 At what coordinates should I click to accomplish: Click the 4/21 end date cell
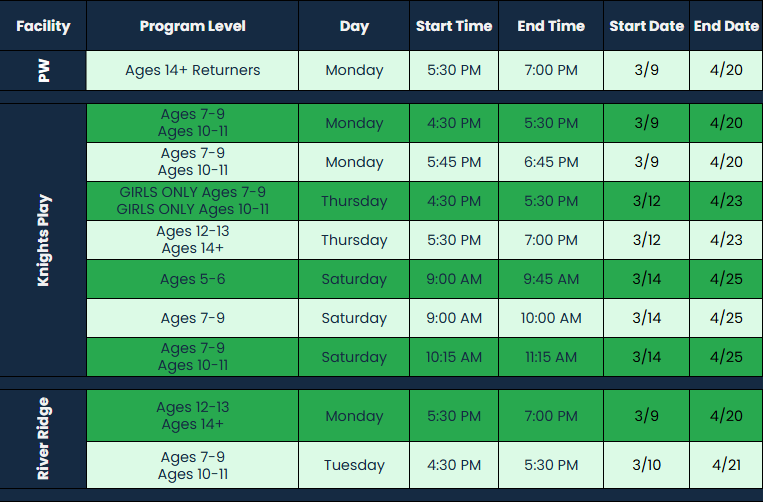click(726, 465)
